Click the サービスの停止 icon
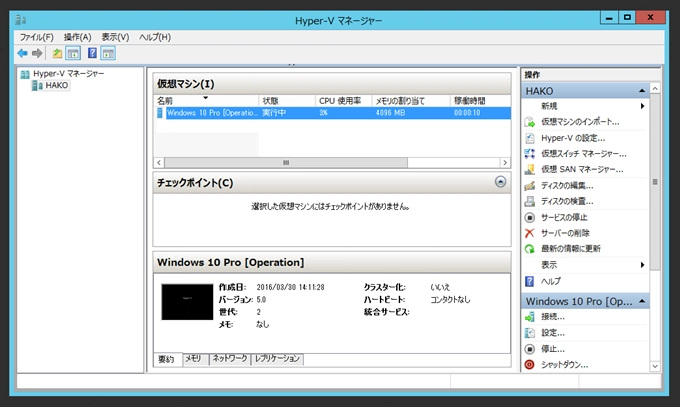Image resolution: width=680 pixels, height=407 pixels. click(530, 217)
